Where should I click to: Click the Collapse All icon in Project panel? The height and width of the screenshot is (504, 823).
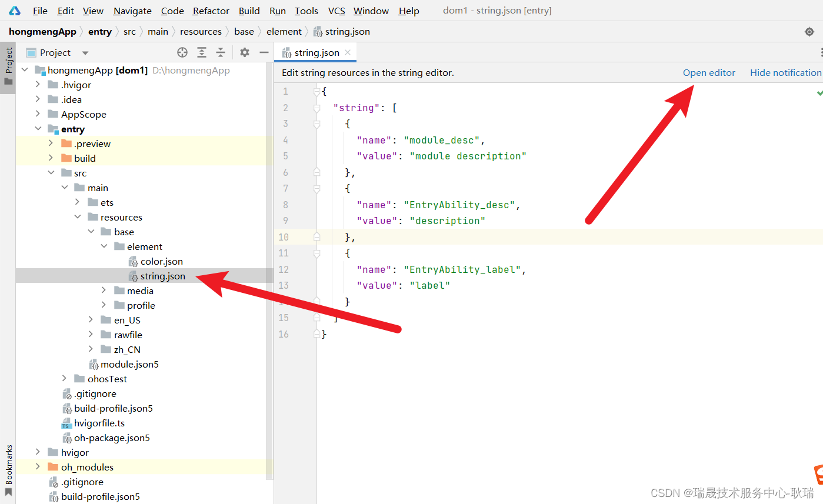(221, 52)
